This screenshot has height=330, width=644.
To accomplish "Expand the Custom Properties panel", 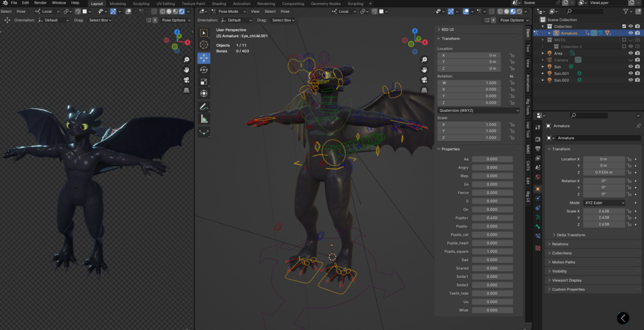I will (568, 290).
